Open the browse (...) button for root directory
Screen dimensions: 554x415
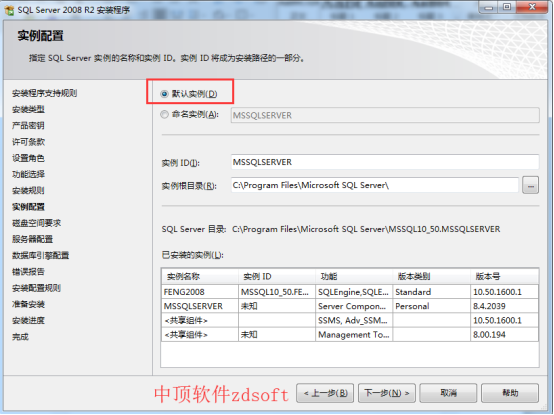(530, 185)
